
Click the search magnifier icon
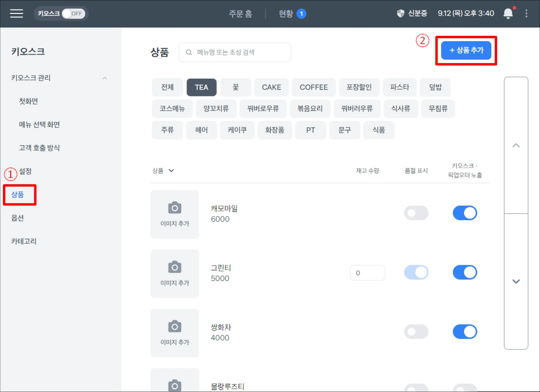pos(189,52)
